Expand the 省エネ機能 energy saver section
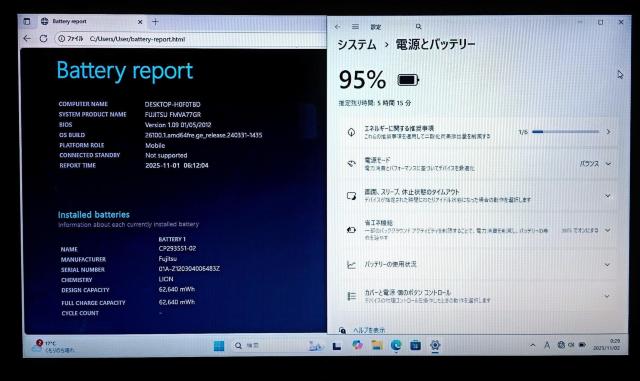Screen dimensions: 640x381 [x=480, y=230]
